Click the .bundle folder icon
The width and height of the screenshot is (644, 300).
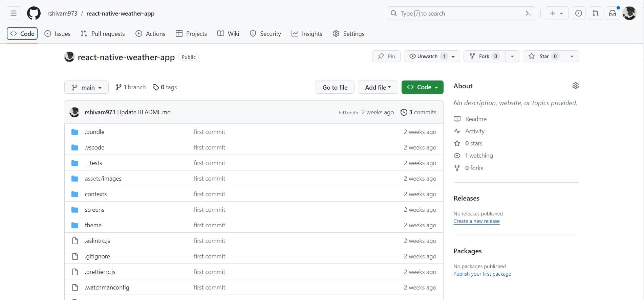[x=75, y=132]
